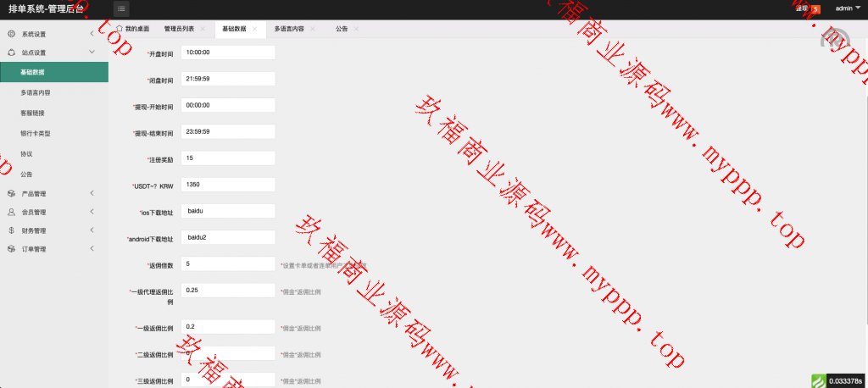The width and height of the screenshot is (868, 388).
Task: Switch to the 多语言内容 tab
Action: (289, 29)
